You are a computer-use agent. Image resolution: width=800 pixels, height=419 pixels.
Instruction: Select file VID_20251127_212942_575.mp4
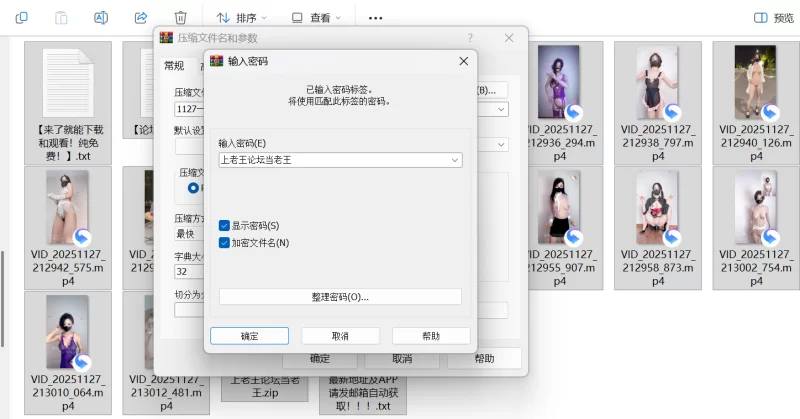pyautogui.click(x=68, y=228)
